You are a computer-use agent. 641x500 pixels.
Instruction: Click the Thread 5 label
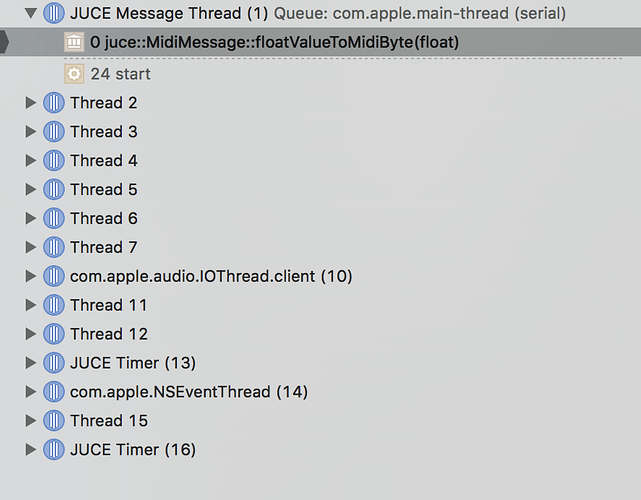click(104, 190)
